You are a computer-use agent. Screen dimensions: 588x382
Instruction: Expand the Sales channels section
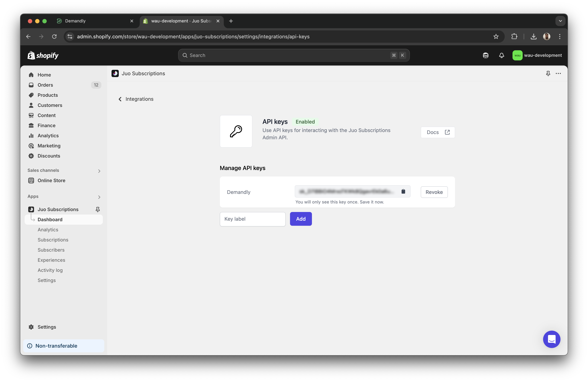click(x=99, y=171)
